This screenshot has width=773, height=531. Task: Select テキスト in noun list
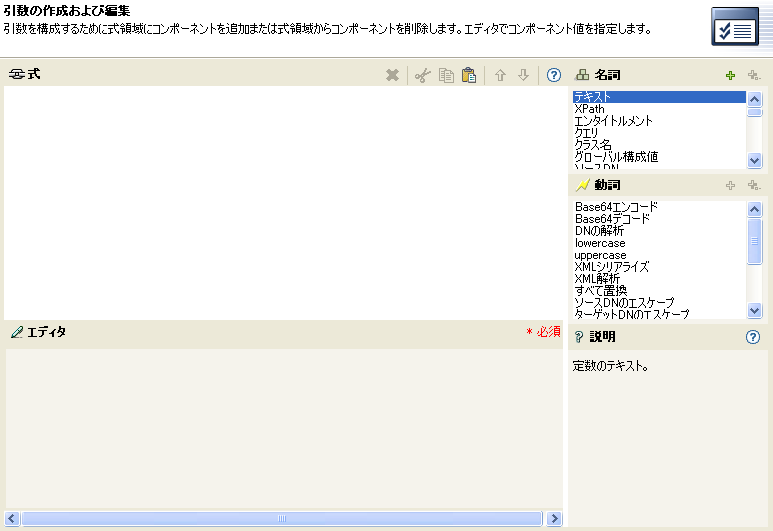pyautogui.click(x=659, y=97)
